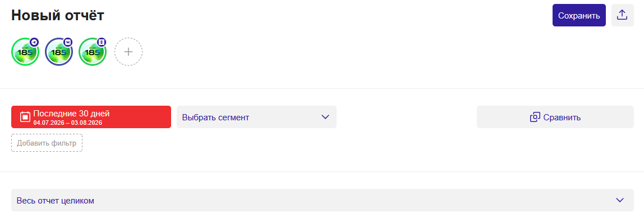Click the export upload icon
644x217 pixels.
click(622, 15)
